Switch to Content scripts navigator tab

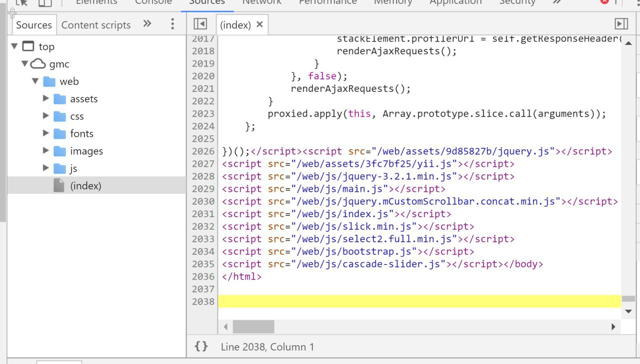(96, 24)
